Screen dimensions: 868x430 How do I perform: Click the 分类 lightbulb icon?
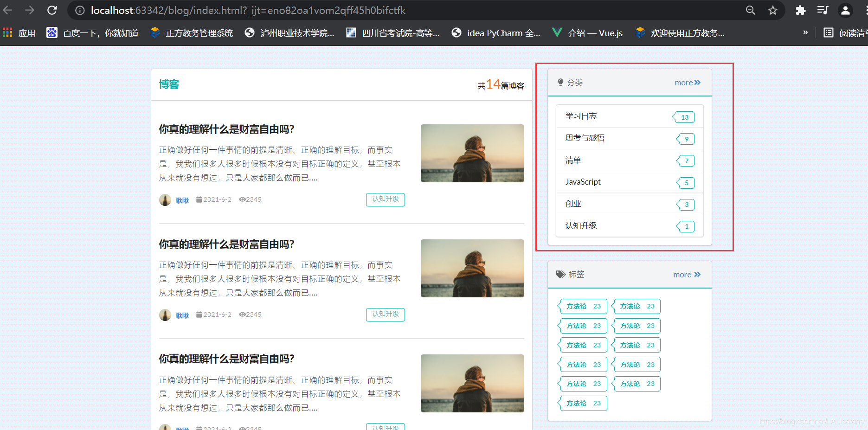coord(560,83)
